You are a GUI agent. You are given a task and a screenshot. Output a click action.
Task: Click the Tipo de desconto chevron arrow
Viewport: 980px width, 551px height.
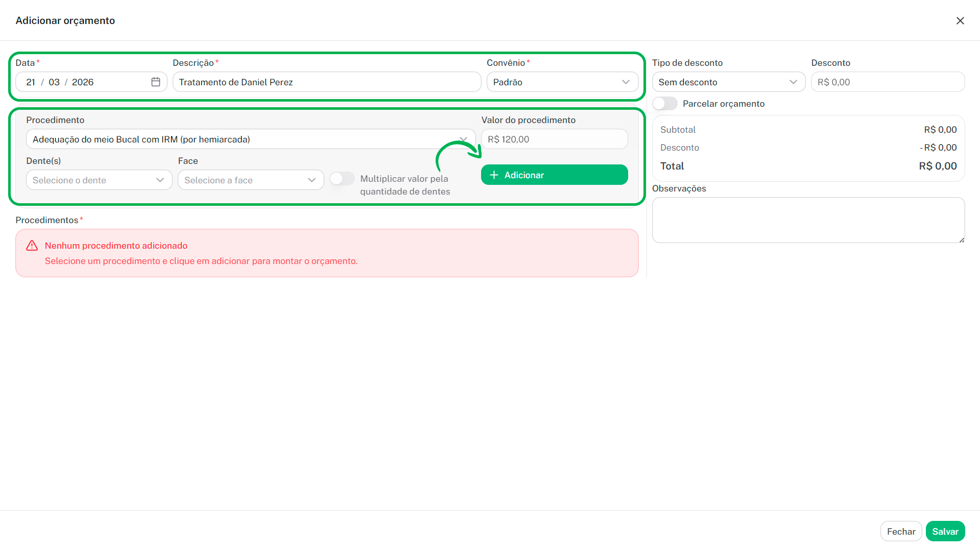(x=793, y=82)
